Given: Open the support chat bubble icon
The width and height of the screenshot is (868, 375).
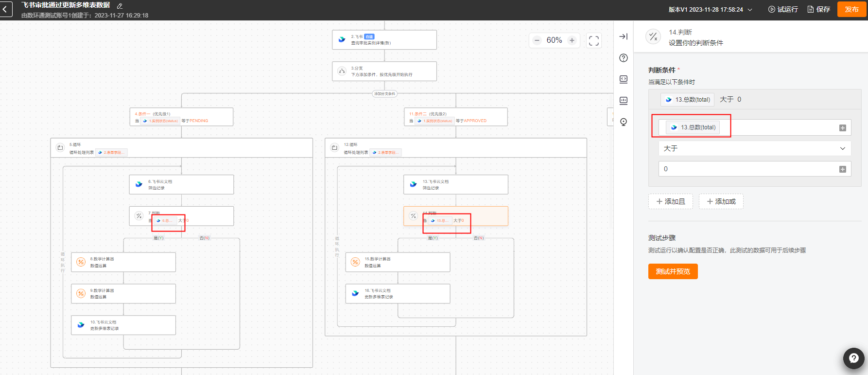Looking at the screenshot, I should tap(853, 358).
